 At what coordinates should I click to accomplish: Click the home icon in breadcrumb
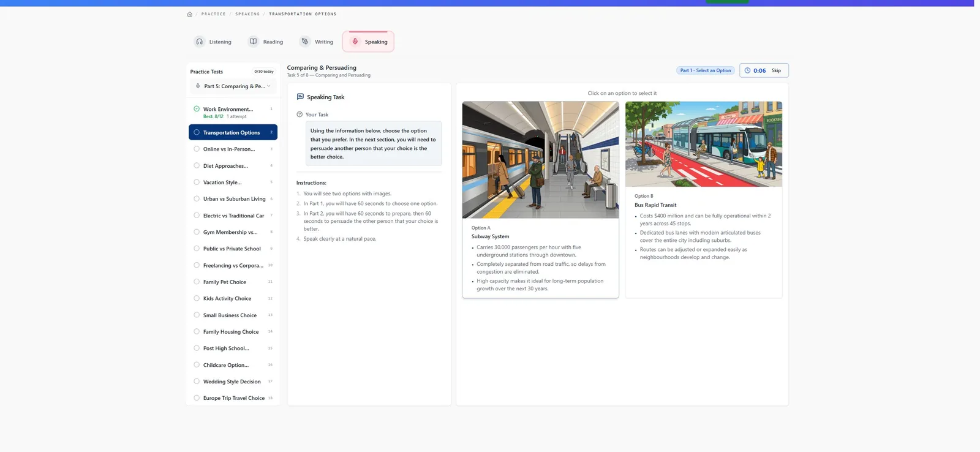tap(190, 14)
